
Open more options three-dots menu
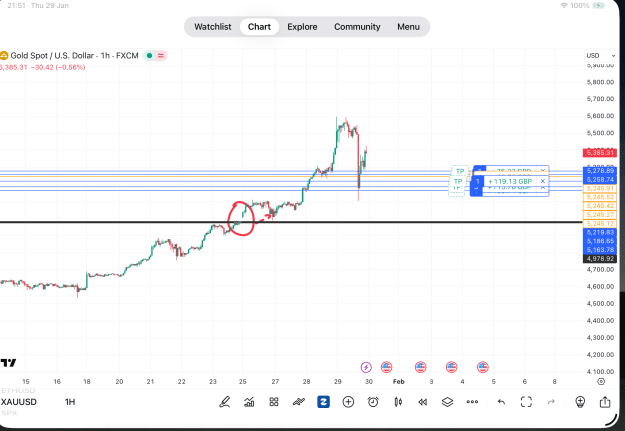pos(472,402)
